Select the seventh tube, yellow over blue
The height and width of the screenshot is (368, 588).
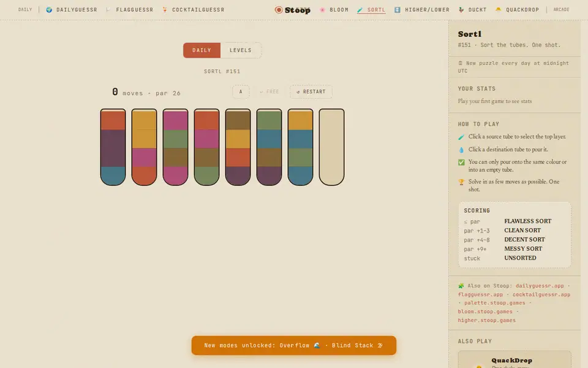[x=300, y=147]
